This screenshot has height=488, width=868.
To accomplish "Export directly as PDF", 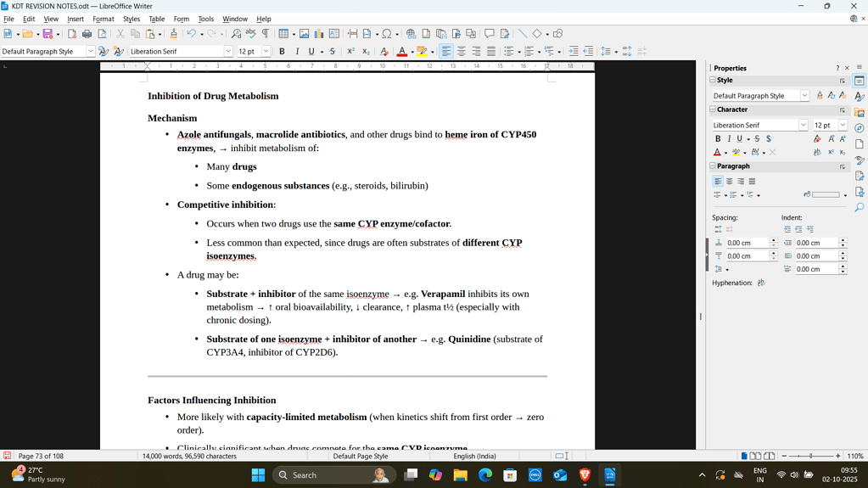I will 72,34.
